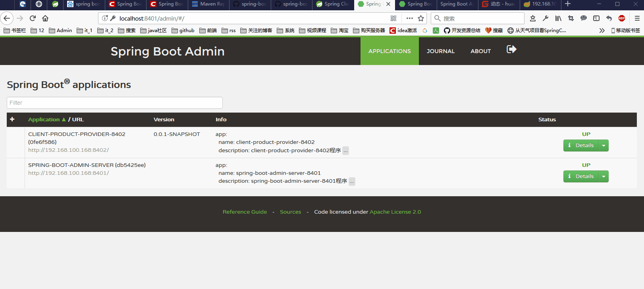The width and height of the screenshot is (644, 289).
Task: Open the java社区 bookmarks folder
Action: 154,31
